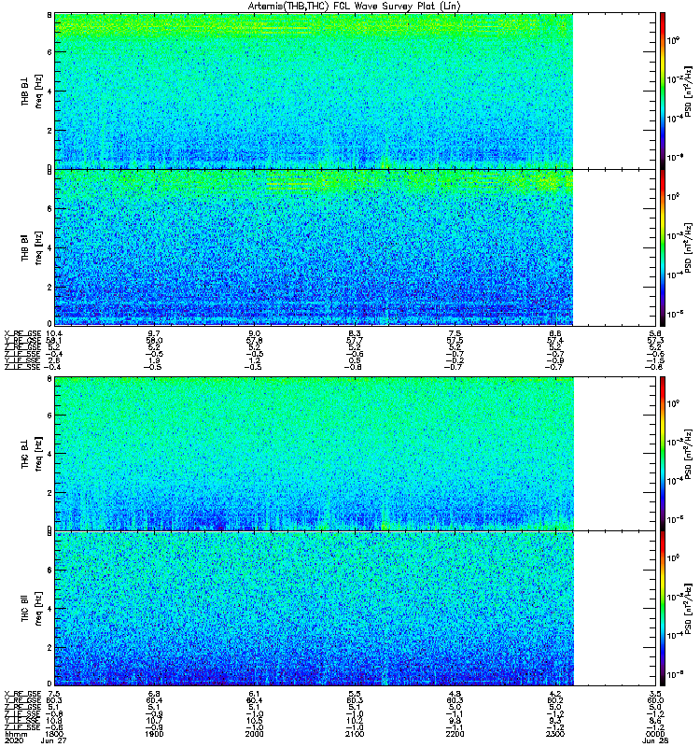Click the X_RE_GSE row label under THC panels
This screenshot has height=747, width=700.
coord(22,694)
